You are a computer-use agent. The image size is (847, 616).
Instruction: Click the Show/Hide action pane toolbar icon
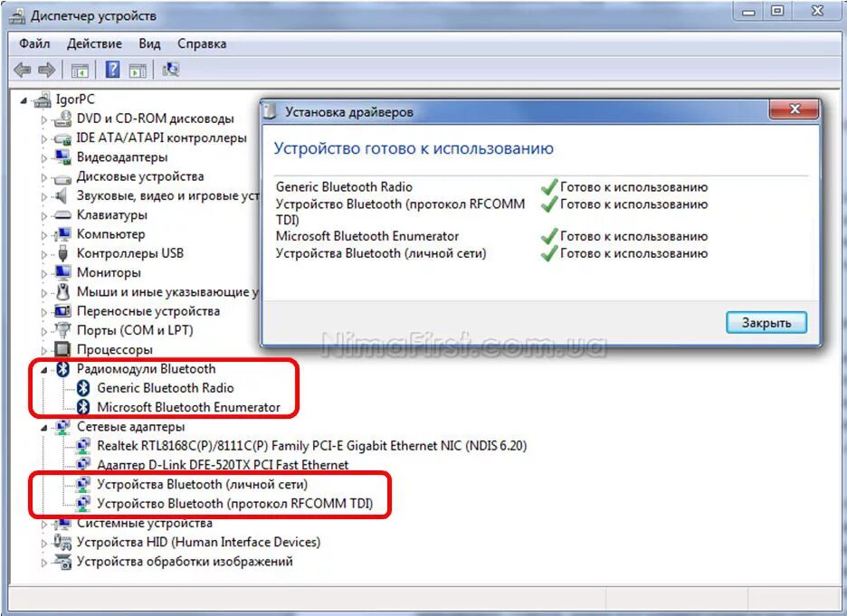[x=138, y=71]
